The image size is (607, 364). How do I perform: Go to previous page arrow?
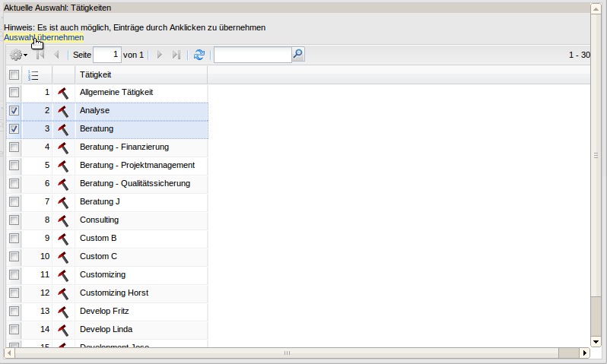click(x=56, y=55)
